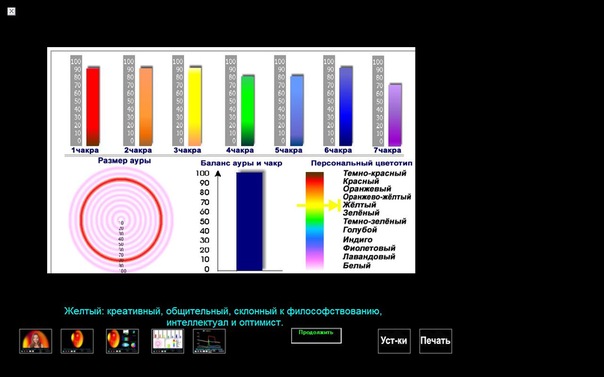Close the window with the X icon
Image resolution: width=604 pixels, height=377 pixels.
(12, 12)
